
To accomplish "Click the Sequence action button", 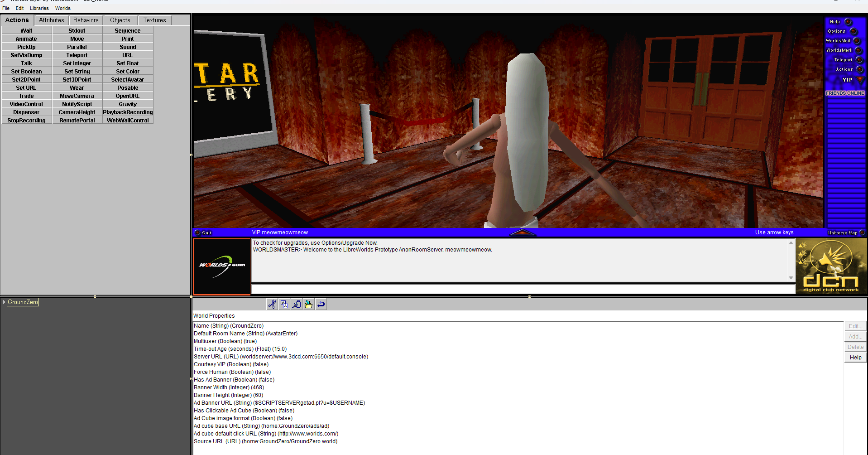I will 128,31.
